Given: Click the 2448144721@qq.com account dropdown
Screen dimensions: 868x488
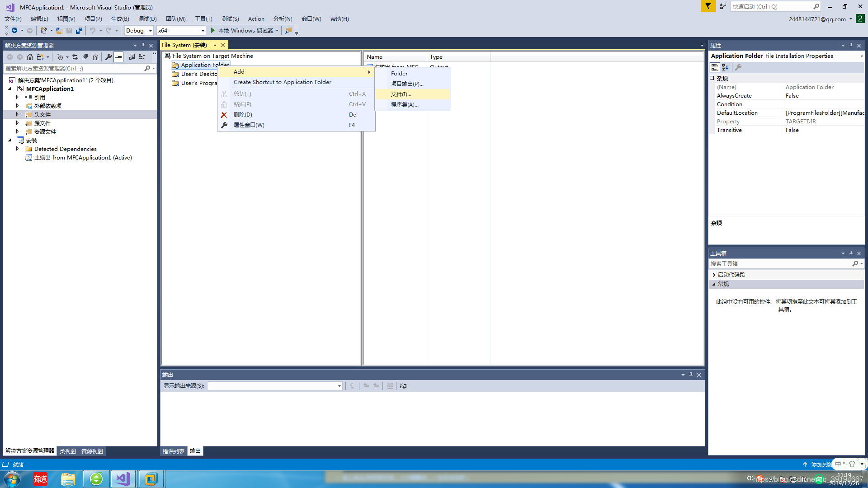Looking at the screenshot, I should [x=821, y=19].
